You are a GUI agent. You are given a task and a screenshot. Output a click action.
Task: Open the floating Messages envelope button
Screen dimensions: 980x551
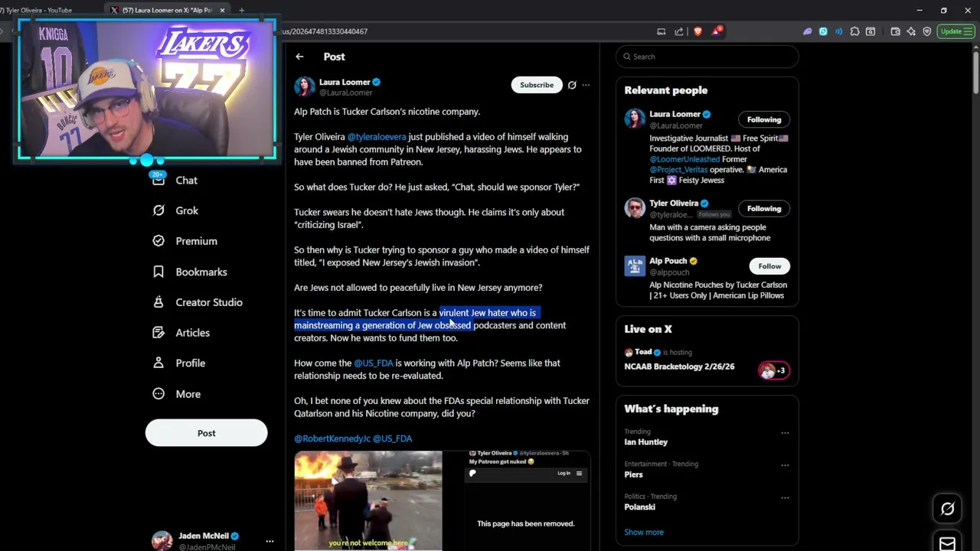point(947,543)
